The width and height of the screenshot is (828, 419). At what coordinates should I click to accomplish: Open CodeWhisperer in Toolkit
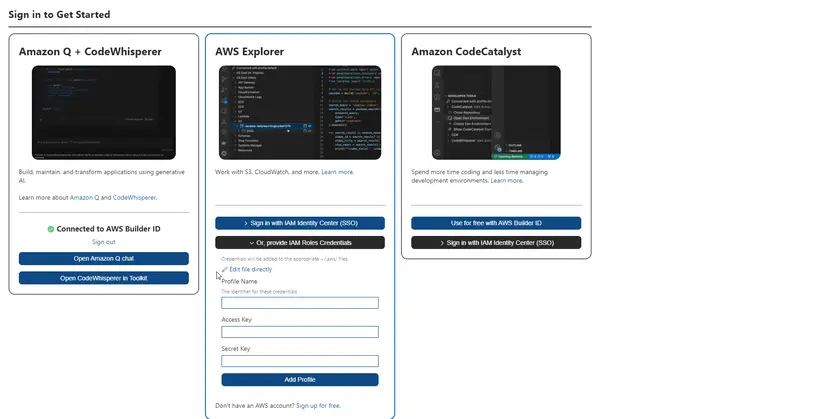(x=104, y=278)
